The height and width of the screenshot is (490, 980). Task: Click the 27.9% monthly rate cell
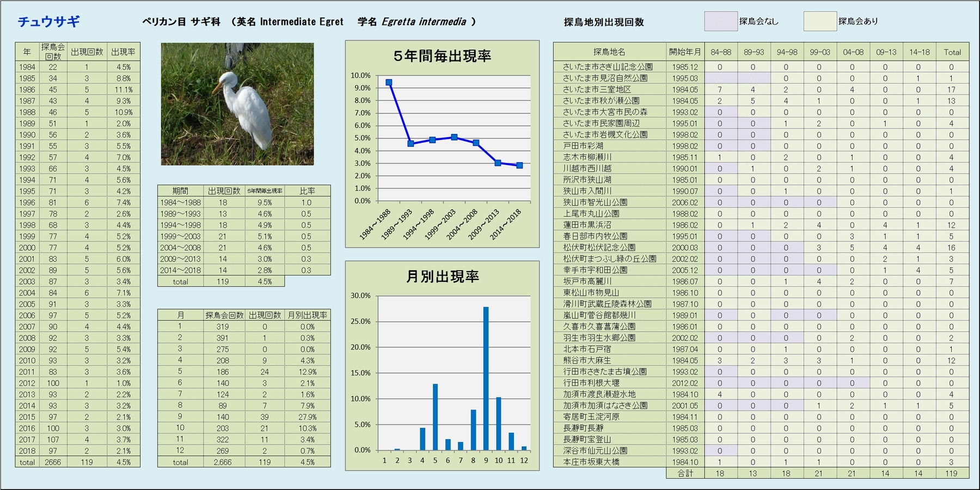point(307,417)
